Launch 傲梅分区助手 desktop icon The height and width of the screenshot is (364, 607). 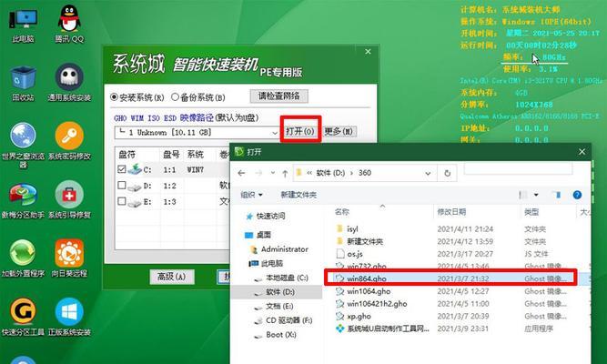tap(24, 200)
